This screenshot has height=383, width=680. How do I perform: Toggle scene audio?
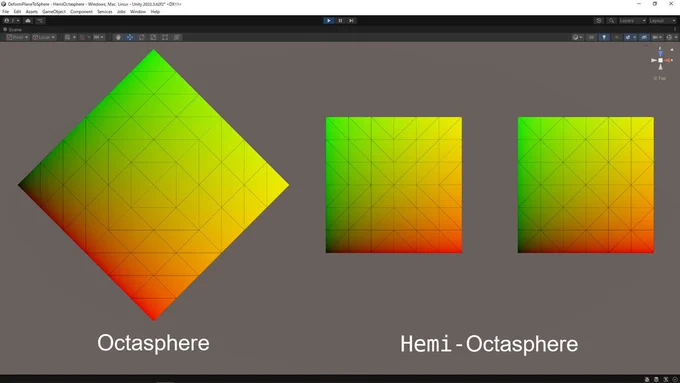click(x=617, y=37)
